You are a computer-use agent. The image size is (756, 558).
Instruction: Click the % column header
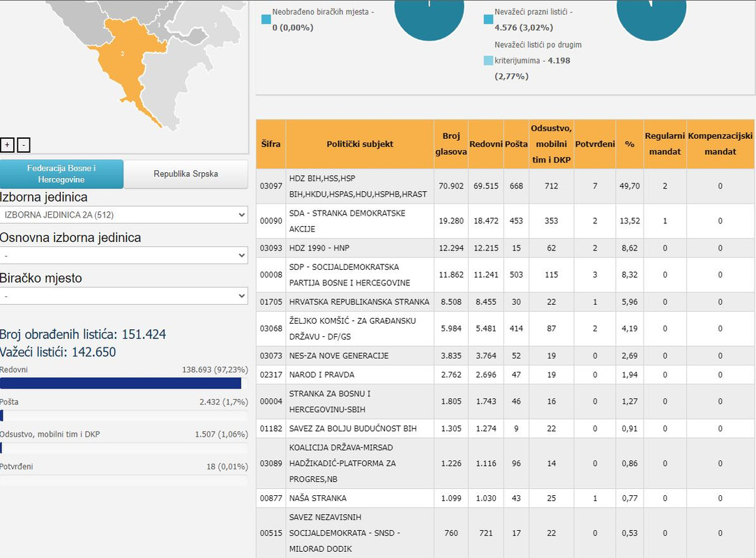point(630,144)
